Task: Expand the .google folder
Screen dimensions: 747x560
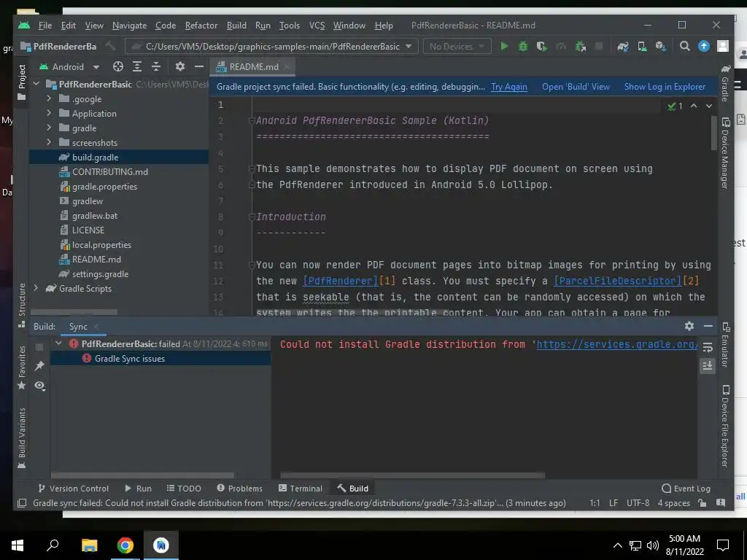Action: tap(49, 98)
